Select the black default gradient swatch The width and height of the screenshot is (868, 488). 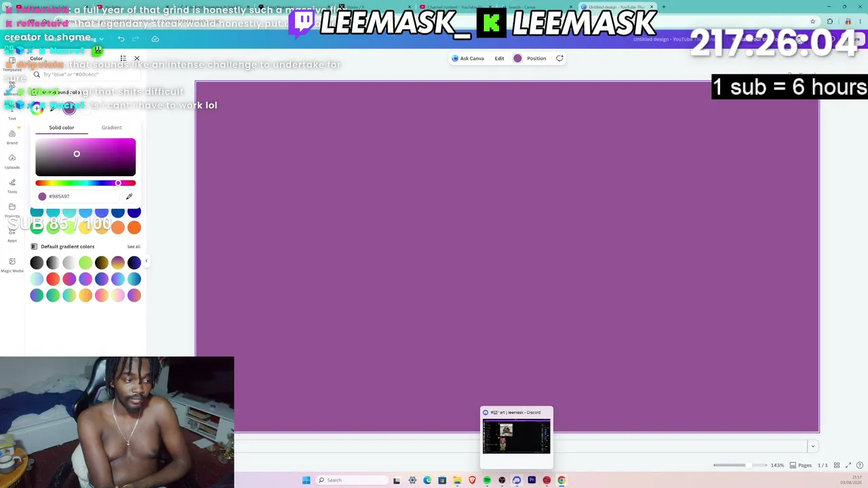tap(37, 263)
